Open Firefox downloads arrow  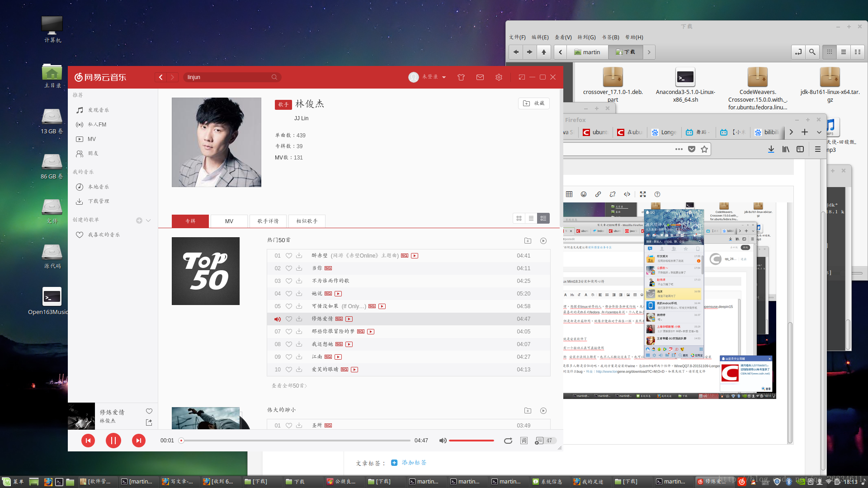click(x=771, y=149)
